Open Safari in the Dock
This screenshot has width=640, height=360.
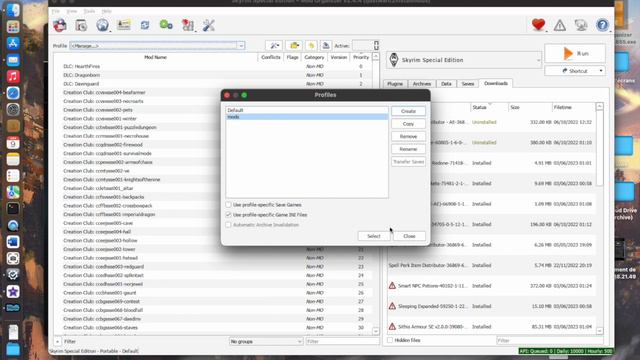[x=13, y=93]
